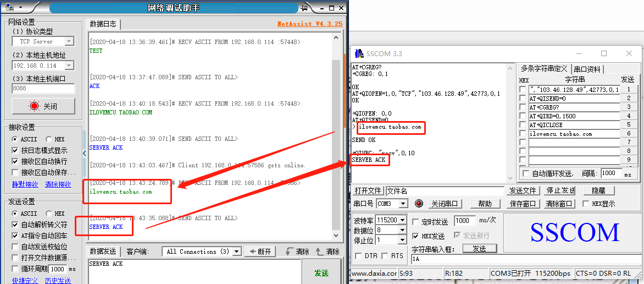This screenshot has height=284, width=644.
Task: Click send button 6 for ilovemcu.taobao.com
Action: tap(629, 134)
